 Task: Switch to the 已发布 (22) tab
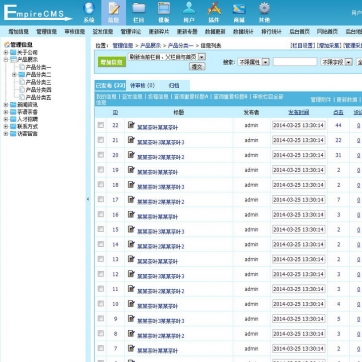110,85
